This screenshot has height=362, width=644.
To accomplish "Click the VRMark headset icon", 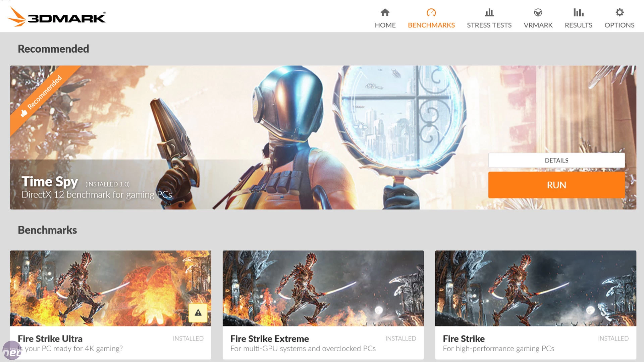I will coord(538,12).
